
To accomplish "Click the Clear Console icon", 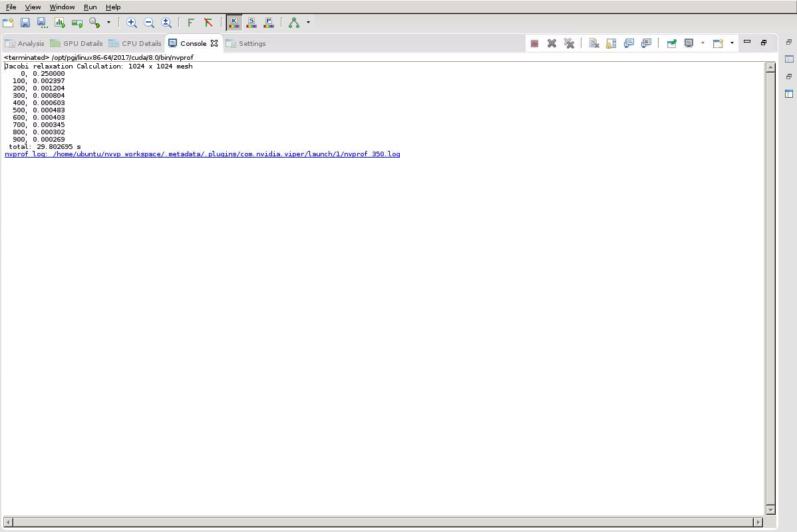I will point(594,43).
